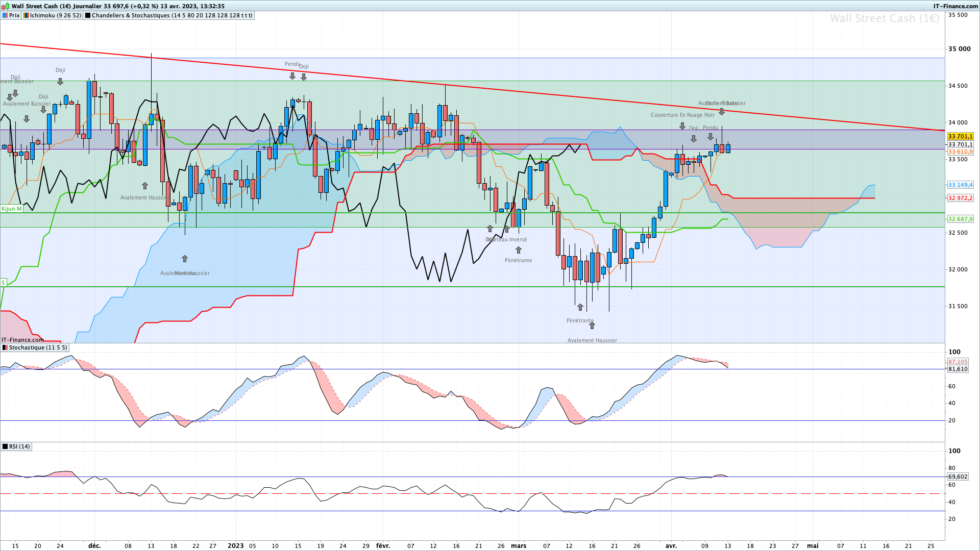Open Stochastique (11 5 5) panel label

pos(38,347)
